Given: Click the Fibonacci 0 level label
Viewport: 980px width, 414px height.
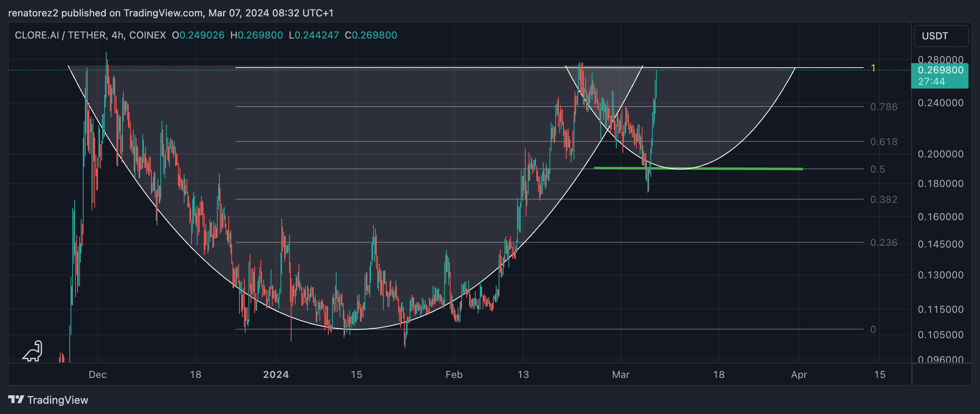Looking at the screenshot, I should pyautogui.click(x=873, y=330).
